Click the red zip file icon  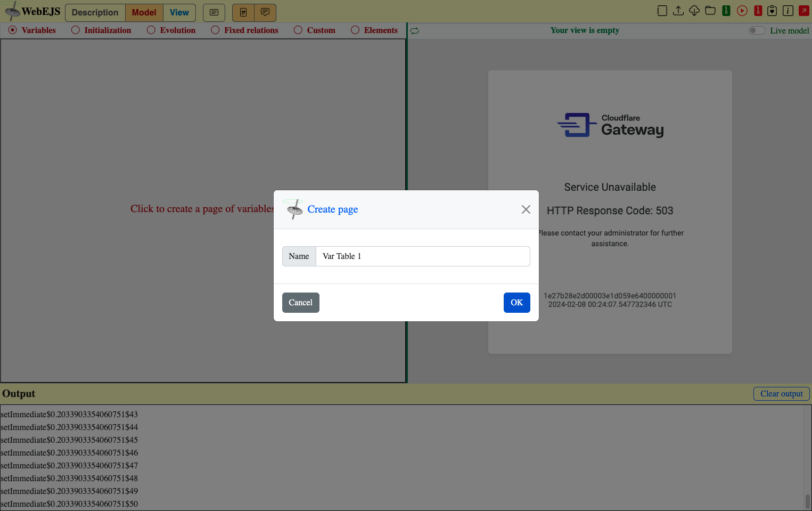click(x=758, y=11)
